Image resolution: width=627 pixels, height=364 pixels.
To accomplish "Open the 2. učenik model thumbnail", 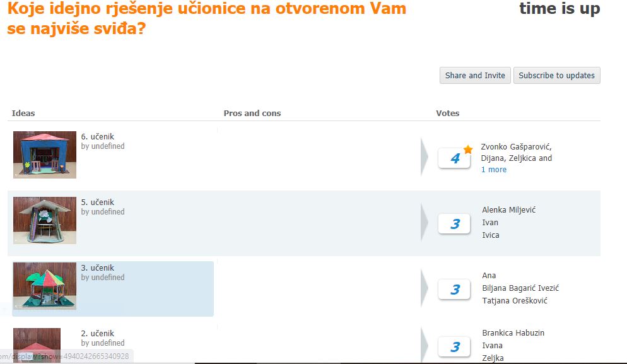I will coord(37,346).
